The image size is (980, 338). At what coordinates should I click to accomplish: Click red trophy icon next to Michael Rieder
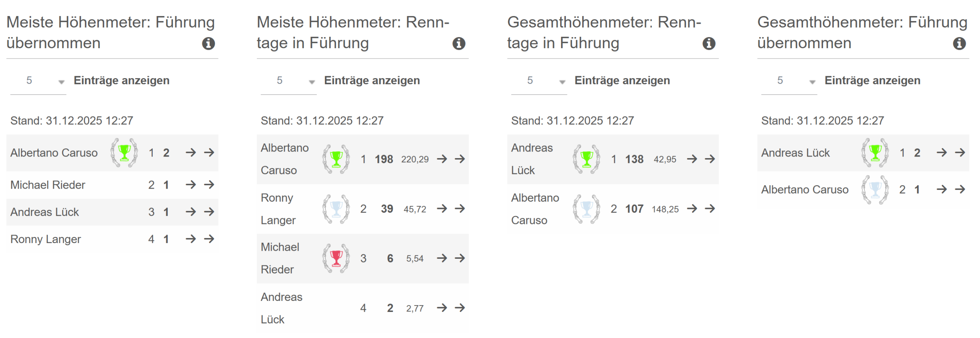point(336,258)
